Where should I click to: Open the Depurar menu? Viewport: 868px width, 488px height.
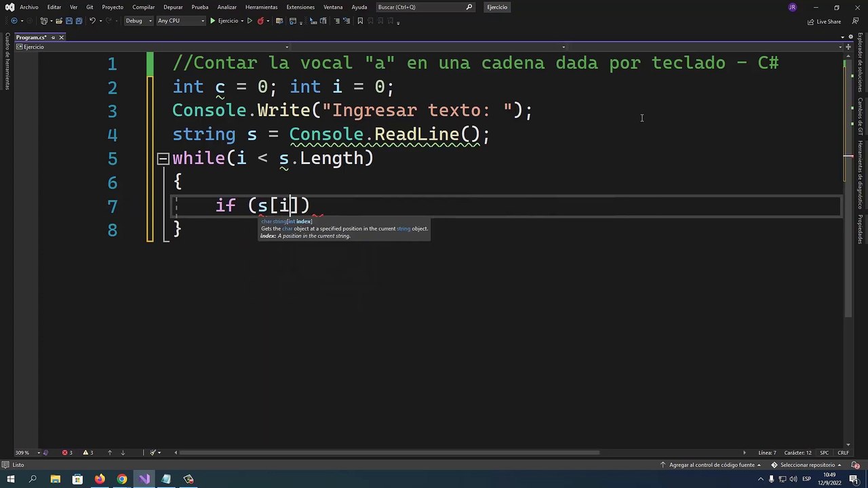pyautogui.click(x=173, y=7)
